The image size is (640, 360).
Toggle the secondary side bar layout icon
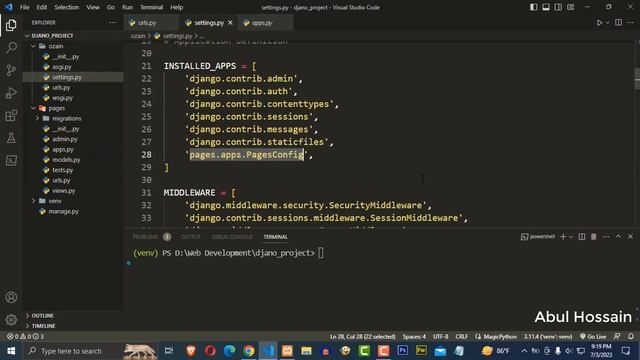coord(558,7)
